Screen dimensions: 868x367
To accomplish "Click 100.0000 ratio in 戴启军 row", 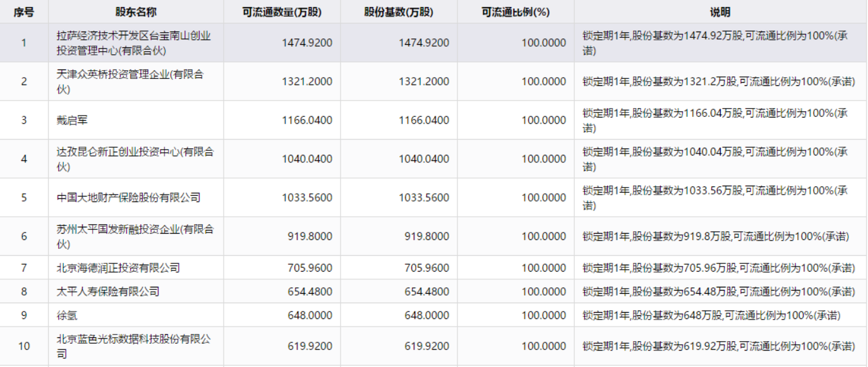I will pos(544,120).
